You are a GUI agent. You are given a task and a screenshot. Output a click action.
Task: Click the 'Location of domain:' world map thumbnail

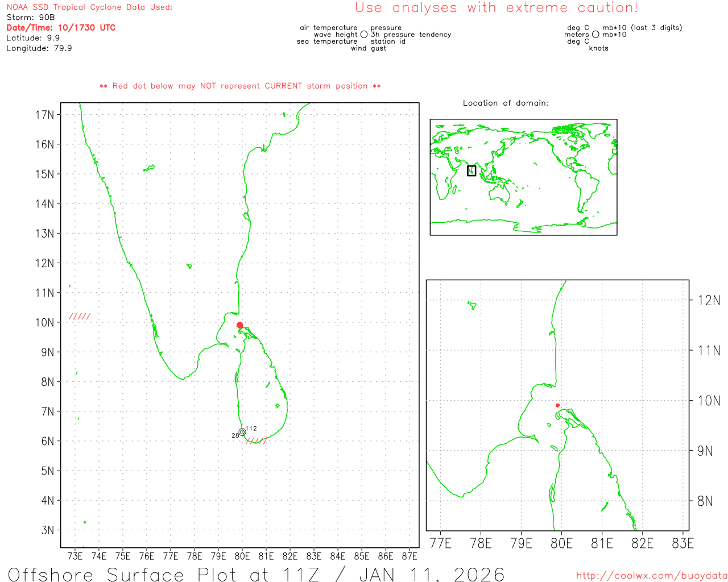pos(523,177)
